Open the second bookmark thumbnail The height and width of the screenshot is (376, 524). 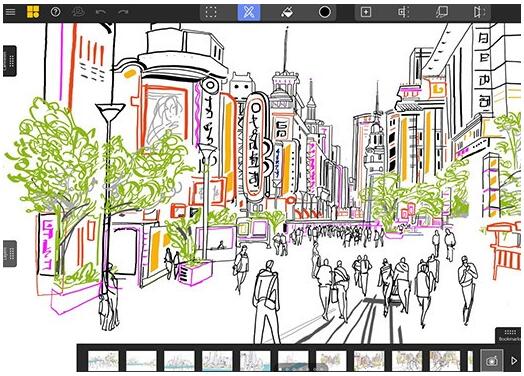[141, 361]
